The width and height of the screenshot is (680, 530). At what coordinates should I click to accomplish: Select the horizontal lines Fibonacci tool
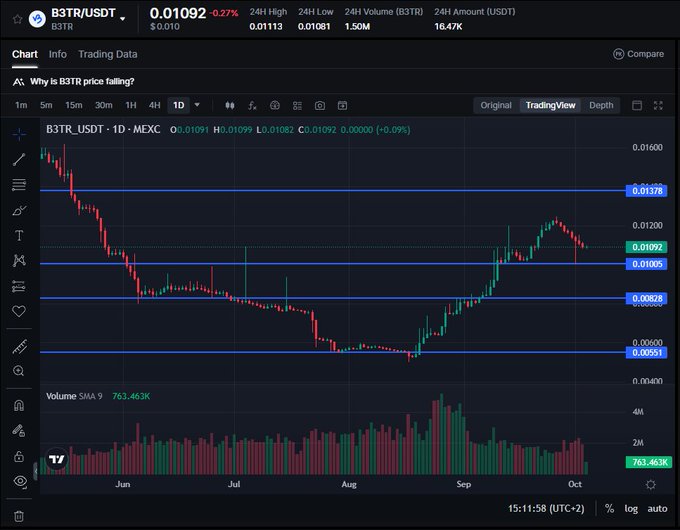[x=19, y=185]
